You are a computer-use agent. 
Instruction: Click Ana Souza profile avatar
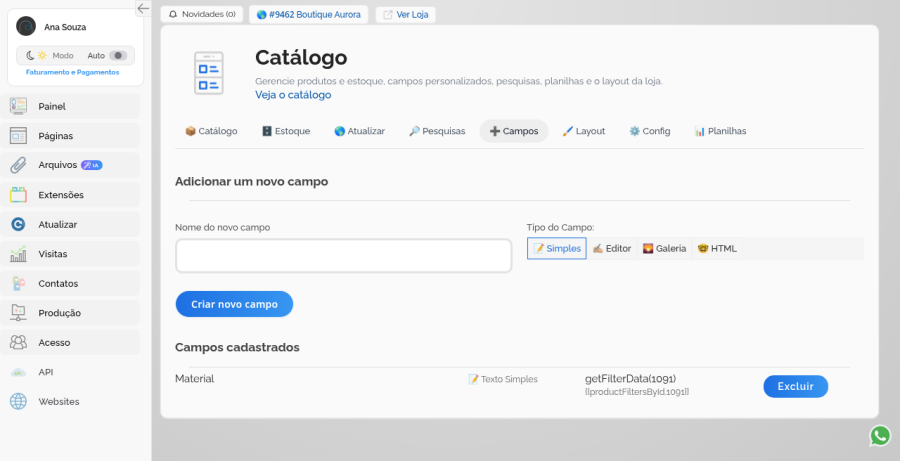(x=26, y=26)
